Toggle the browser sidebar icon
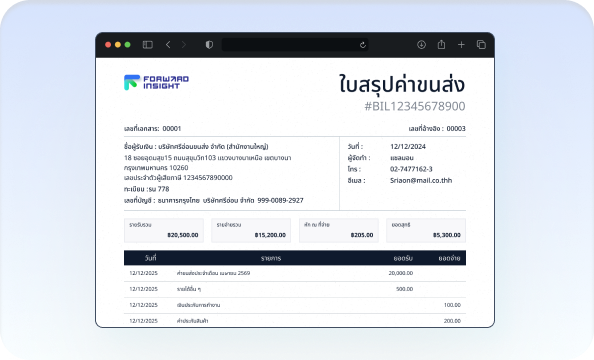Screen dimensions: 594x360 [x=148, y=45]
